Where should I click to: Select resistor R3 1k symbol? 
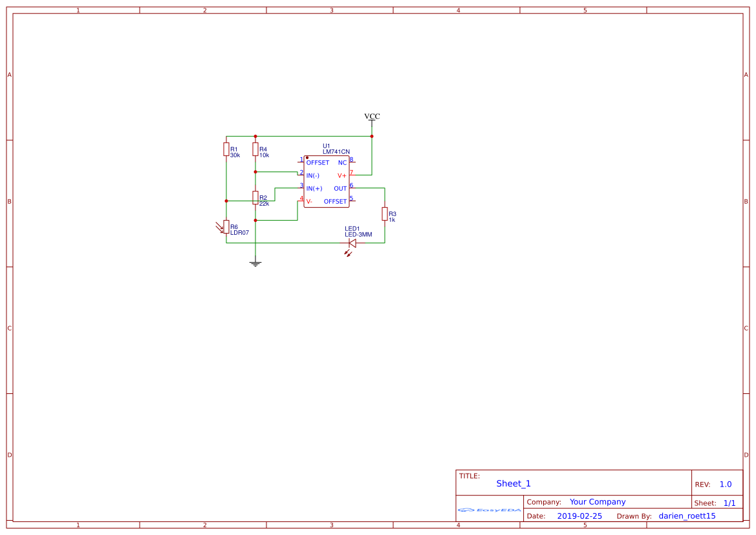tap(385, 214)
